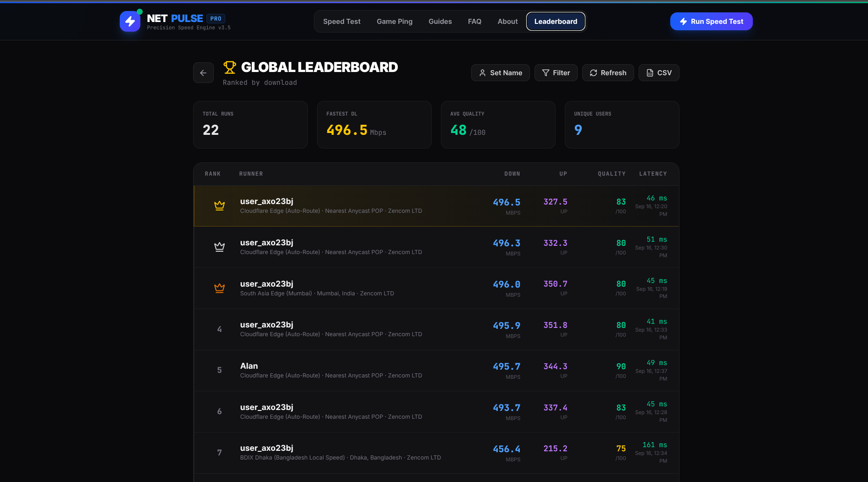Image resolution: width=868 pixels, height=482 pixels.
Task: Select runner Alan in rank 5
Action: [249, 366]
